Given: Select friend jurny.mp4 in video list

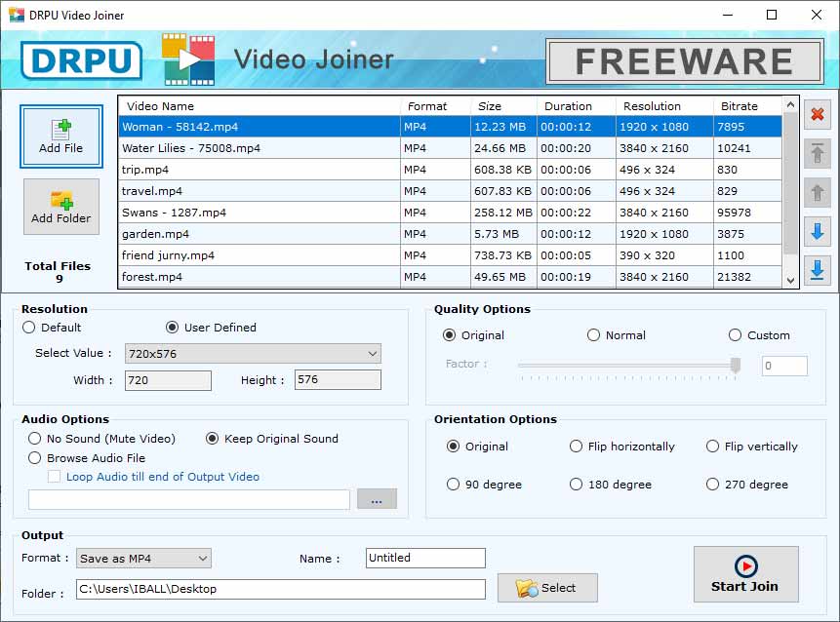Looking at the screenshot, I should (450, 254).
